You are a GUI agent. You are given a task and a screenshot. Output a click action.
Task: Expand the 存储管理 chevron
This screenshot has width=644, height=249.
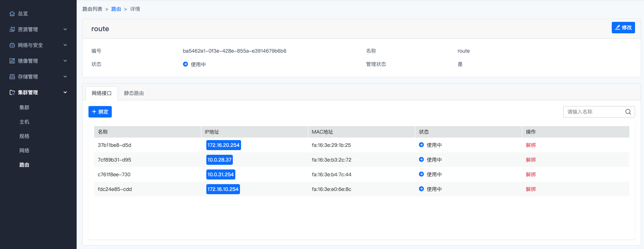click(x=65, y=77)
